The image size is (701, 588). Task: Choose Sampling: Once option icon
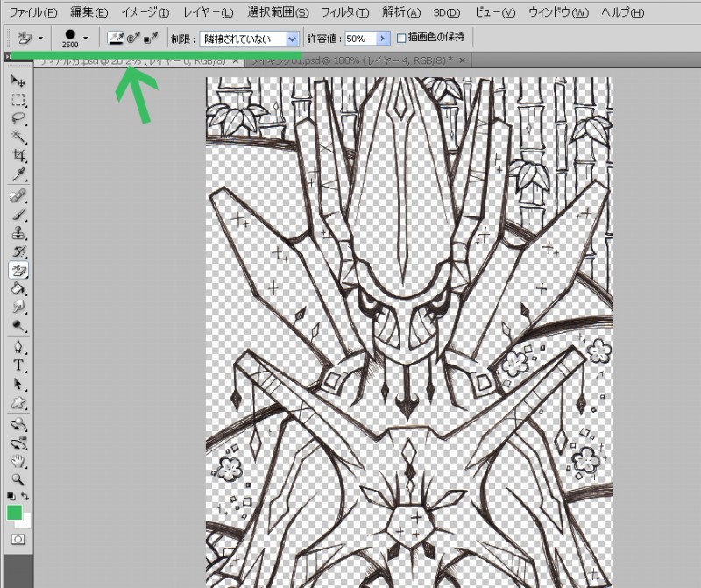(x=133, y=39)
